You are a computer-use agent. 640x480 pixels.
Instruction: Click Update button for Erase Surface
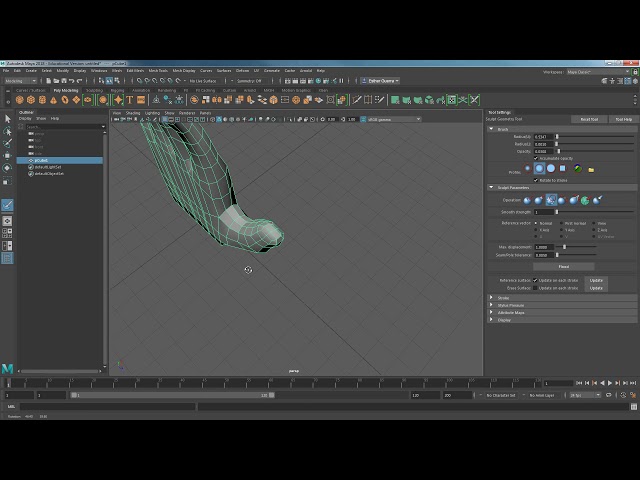coord(596,288)
